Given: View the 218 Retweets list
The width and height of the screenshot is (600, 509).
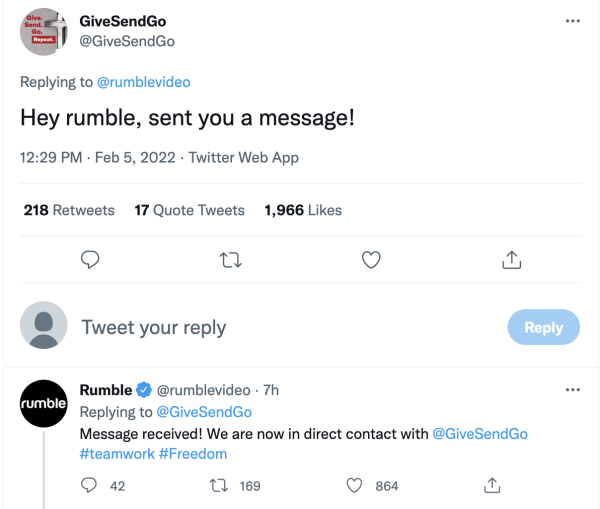Looking at the screenshot, I should 69,210.
